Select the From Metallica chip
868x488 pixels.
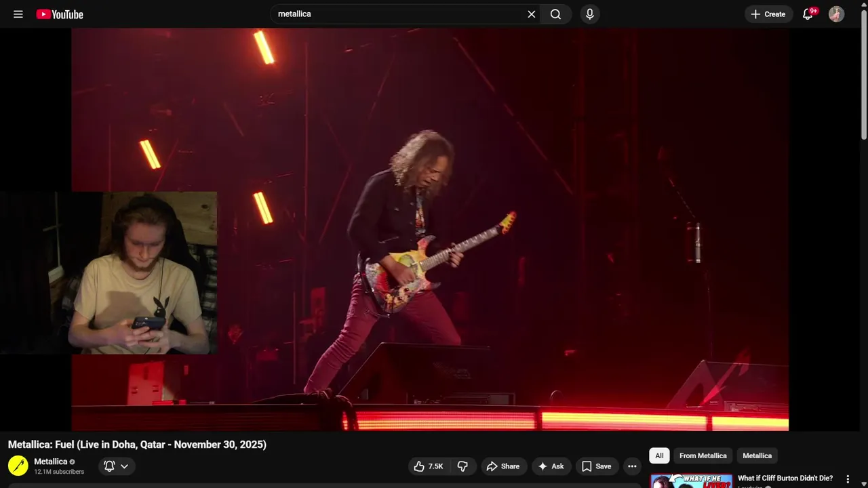(703, 455)
